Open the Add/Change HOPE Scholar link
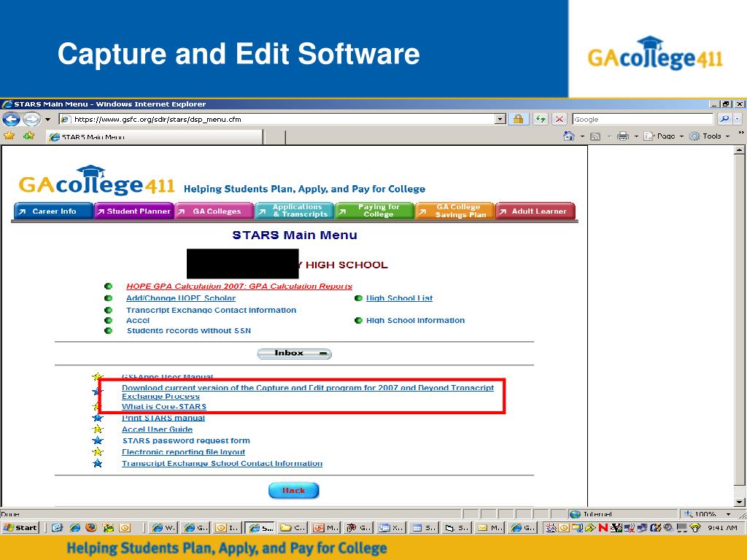This screenshot has height=560, width=747. tap(181, 298)
